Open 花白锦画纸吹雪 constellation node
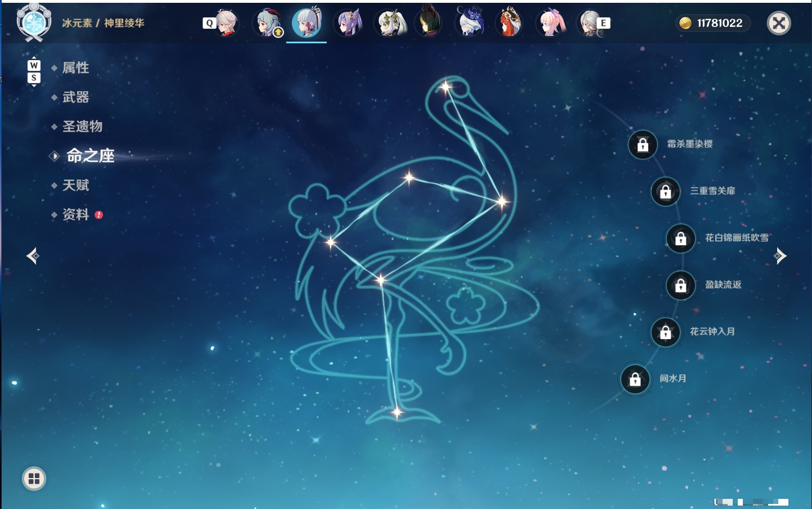The image size is (812, 509). click(680, 238)
